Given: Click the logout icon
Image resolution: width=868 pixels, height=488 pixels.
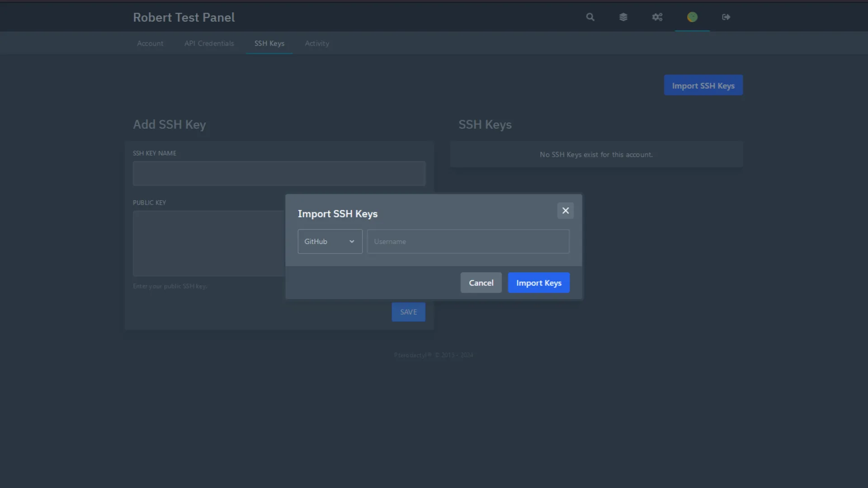Looking at the screenshot, I should [x=726, y=17].
